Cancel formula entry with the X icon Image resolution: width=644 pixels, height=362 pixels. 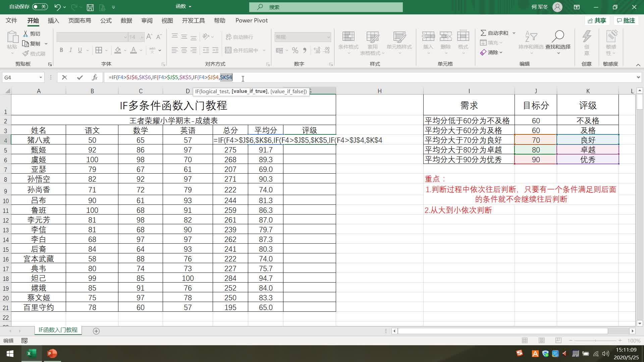click(64, 77)
